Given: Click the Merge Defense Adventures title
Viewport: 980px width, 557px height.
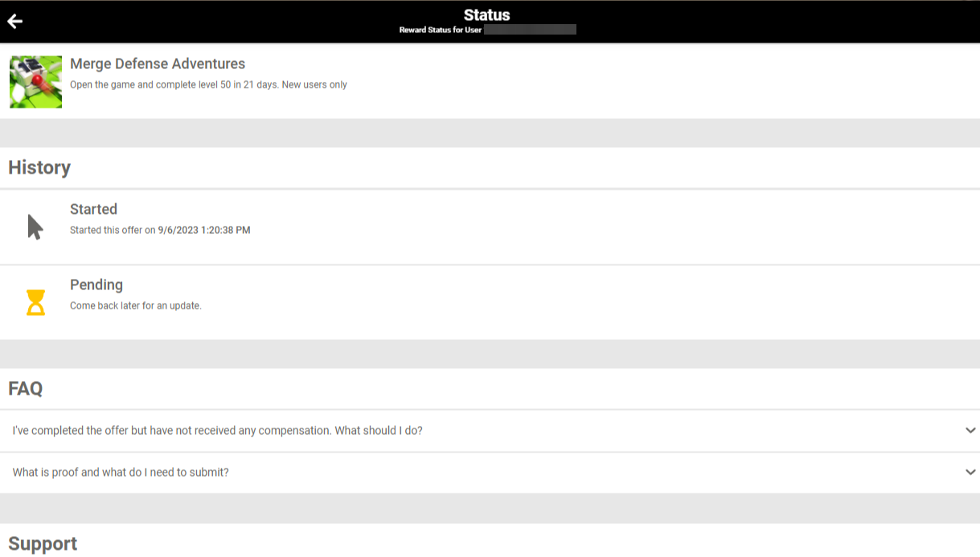Looking at the screenshot, I should click(x=158, y=63).
